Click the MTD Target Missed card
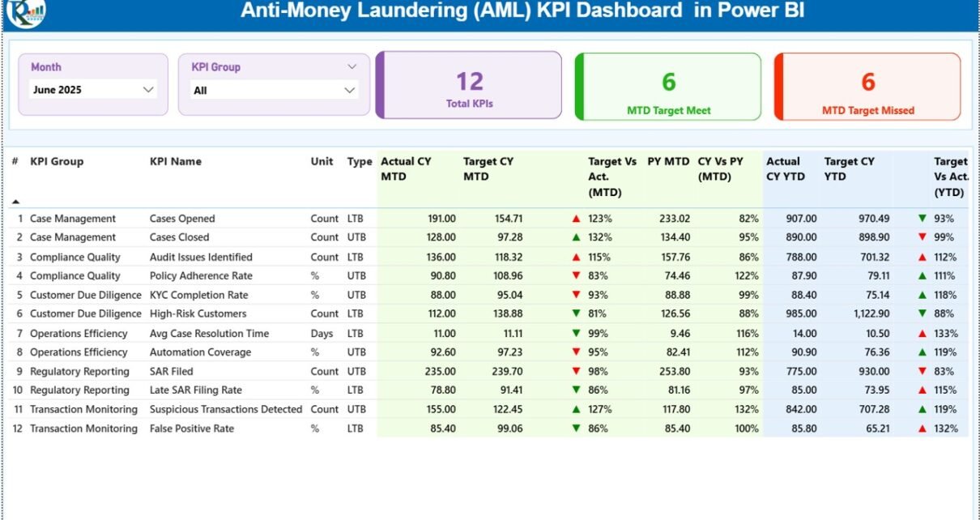This screenshot has width=980, height=520. pyautogui.click(x=867, y=86)
